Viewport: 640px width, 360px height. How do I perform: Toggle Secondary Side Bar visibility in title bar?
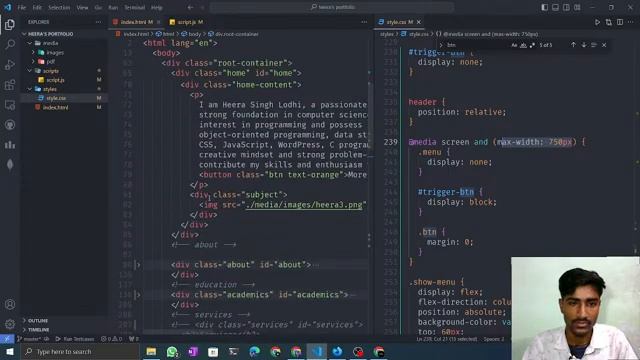pos(566,7)
